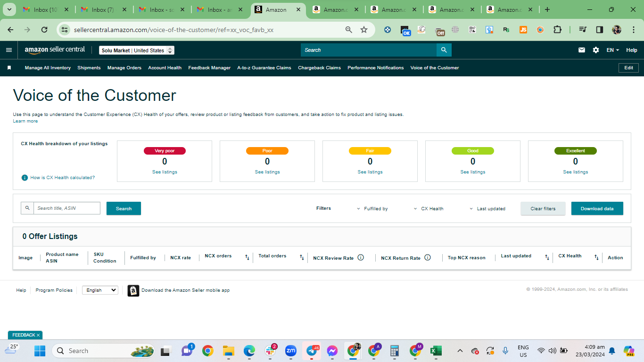Open Feedback Manager
Viewport: 644px width, 362px height.
click(x=209, y=68)
